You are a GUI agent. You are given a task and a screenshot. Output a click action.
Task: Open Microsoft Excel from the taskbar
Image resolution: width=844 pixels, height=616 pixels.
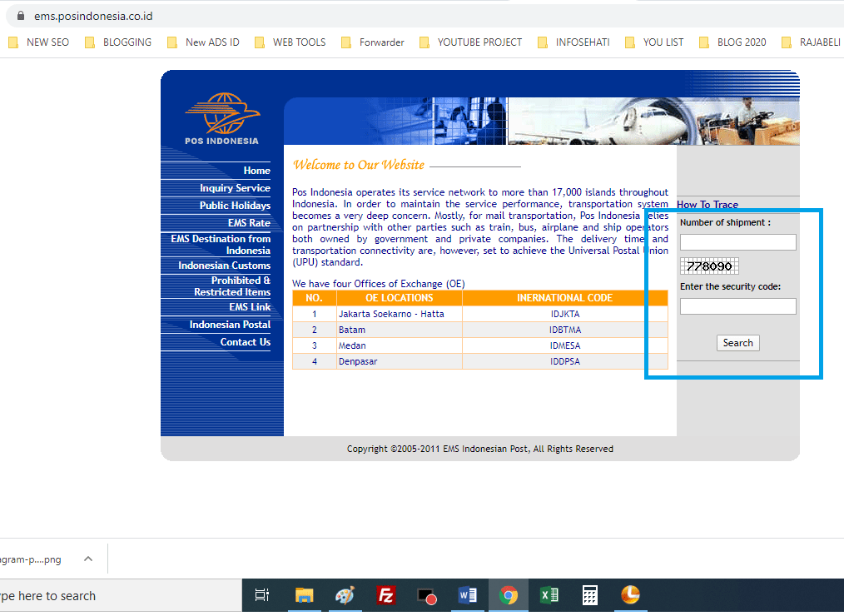pos(549,595)
